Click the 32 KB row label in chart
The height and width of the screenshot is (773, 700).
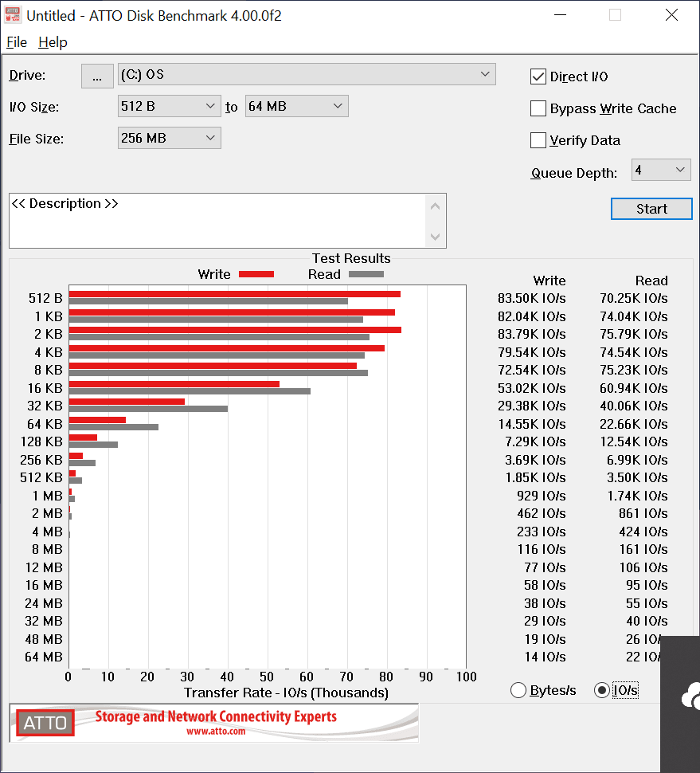pyautogui.click(x=45, y=406)
